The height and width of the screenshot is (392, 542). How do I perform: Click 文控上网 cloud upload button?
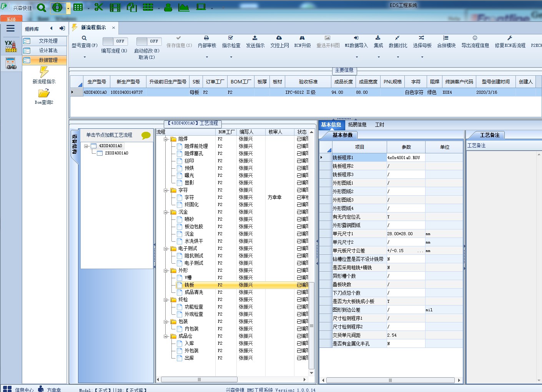tap(279, 42)
